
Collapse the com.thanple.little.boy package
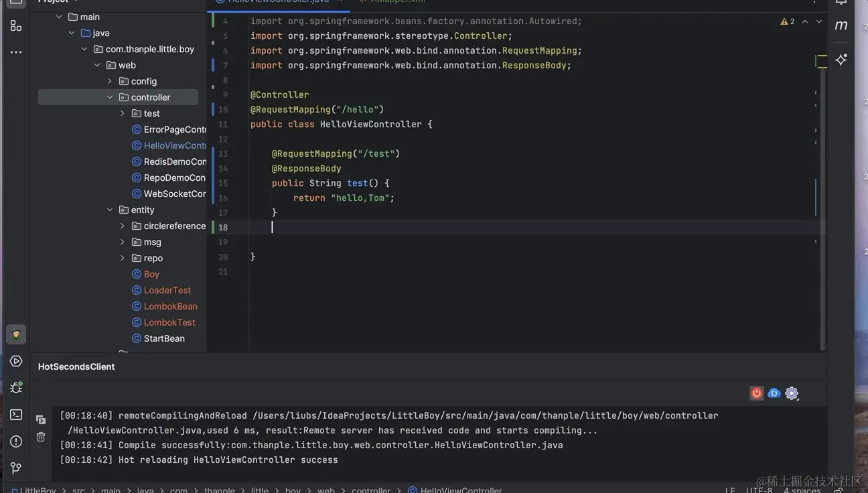pyautogui.click(x=84, y=49)
